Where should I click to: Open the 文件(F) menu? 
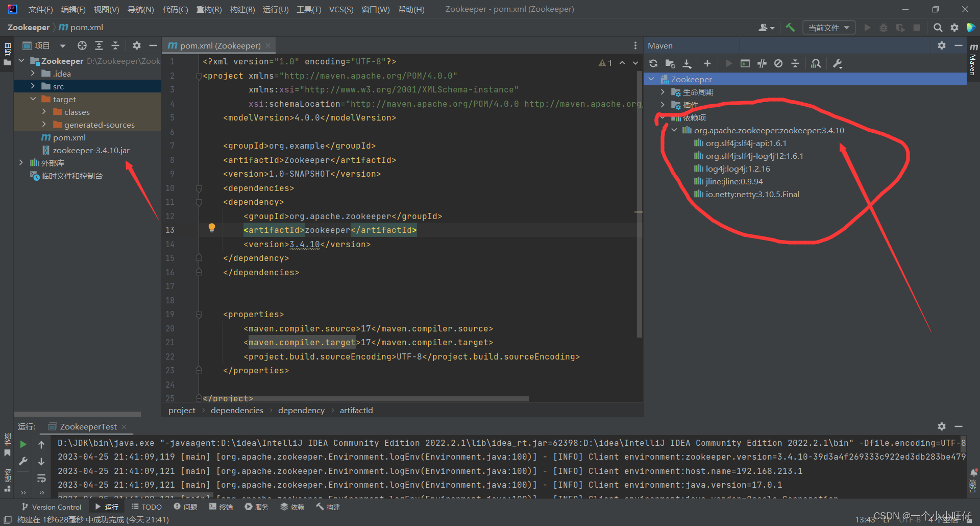coord(40,9)
